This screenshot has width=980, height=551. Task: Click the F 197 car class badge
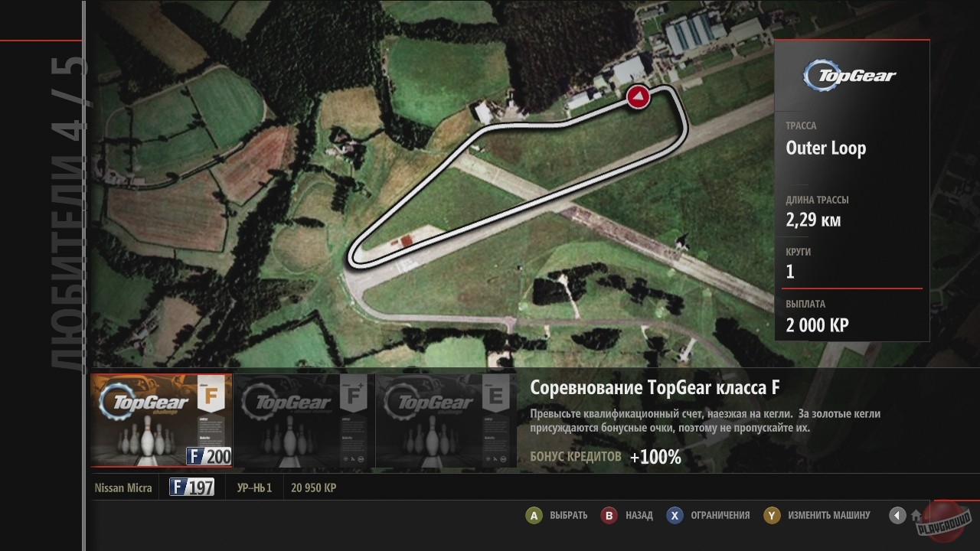click(x=191, y=487)
